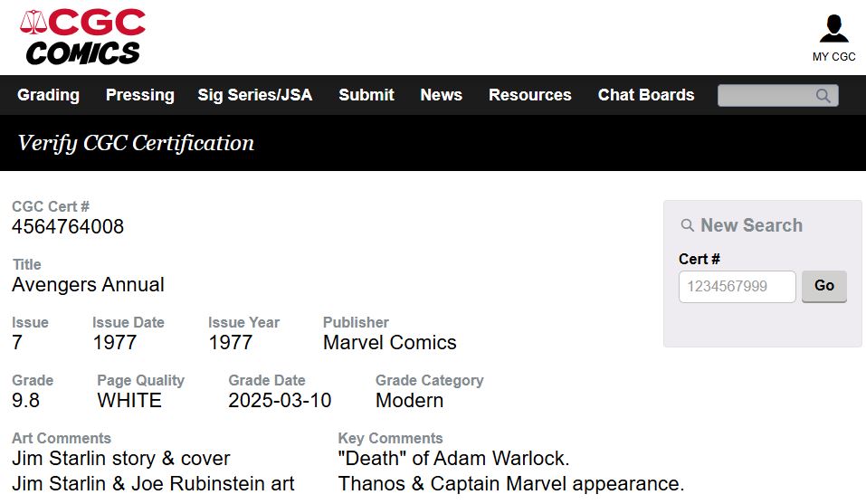
Task: Click the New Search magnifier icon
Action: pos(687,225)
